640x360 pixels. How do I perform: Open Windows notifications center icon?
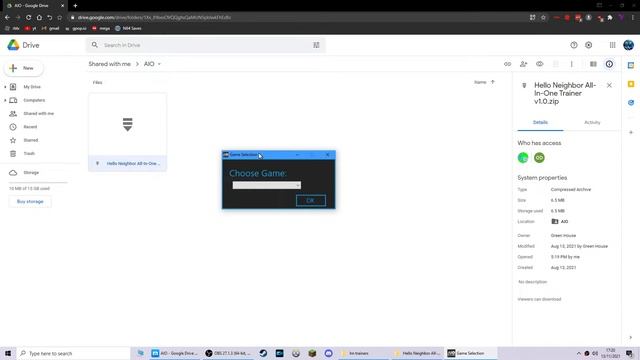[629, 353]
